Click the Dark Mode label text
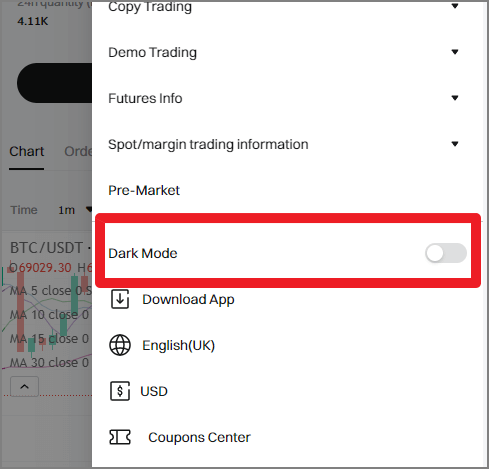This screenshot has width=489, height=469. pyautogui.click(x=143, y=253)
